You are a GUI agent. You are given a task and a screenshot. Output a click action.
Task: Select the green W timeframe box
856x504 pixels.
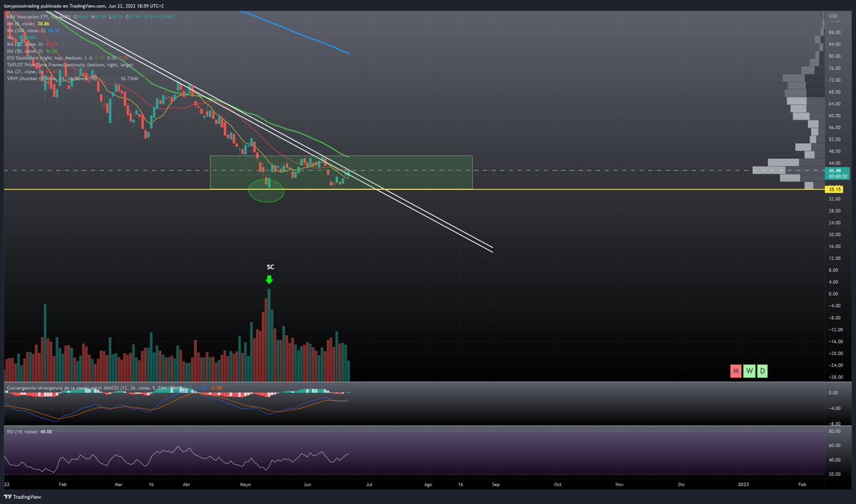[748, 371]
